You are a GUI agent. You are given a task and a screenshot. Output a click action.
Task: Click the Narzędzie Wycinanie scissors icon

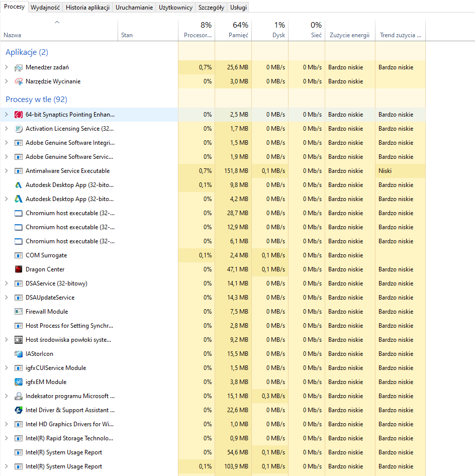[19, 81]
